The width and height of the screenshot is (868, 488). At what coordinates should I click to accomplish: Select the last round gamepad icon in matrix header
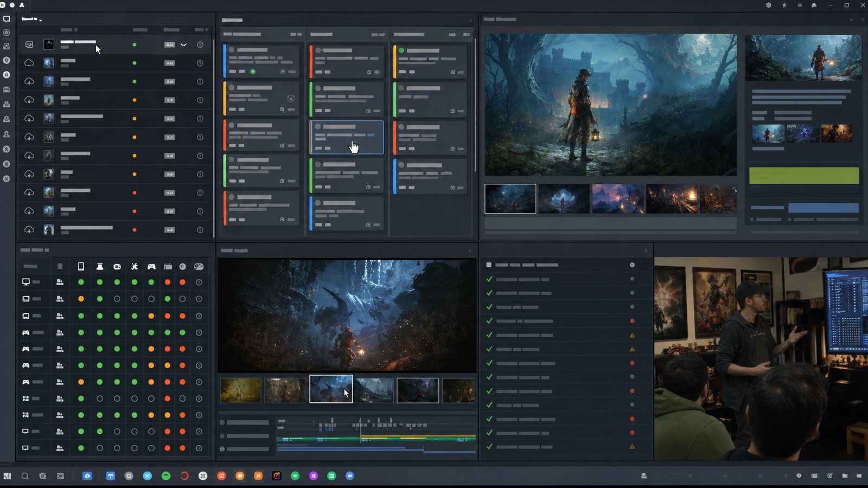pyautogui.click(x=199, y=266)
